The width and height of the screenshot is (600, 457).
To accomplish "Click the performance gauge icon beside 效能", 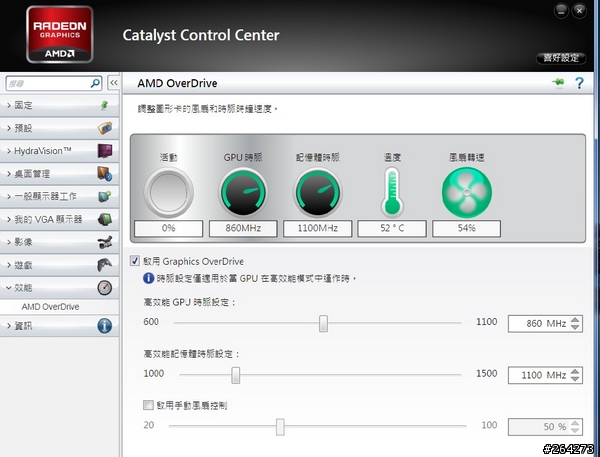I will tap(104, 287).
